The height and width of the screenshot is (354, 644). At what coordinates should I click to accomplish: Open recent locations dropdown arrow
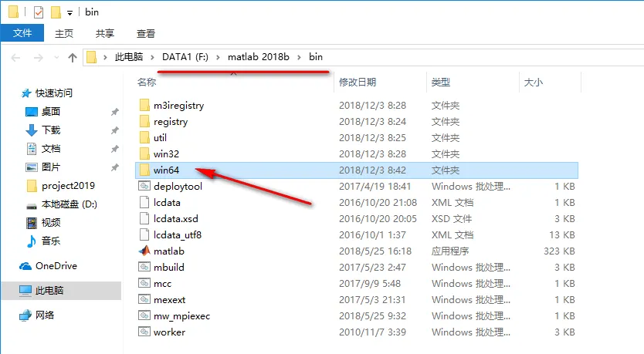(x=56, y=58)
